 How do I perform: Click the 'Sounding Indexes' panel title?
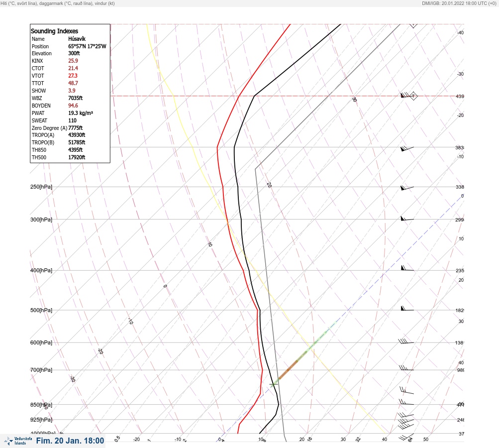pyautogui.click(x=54, y=31)
